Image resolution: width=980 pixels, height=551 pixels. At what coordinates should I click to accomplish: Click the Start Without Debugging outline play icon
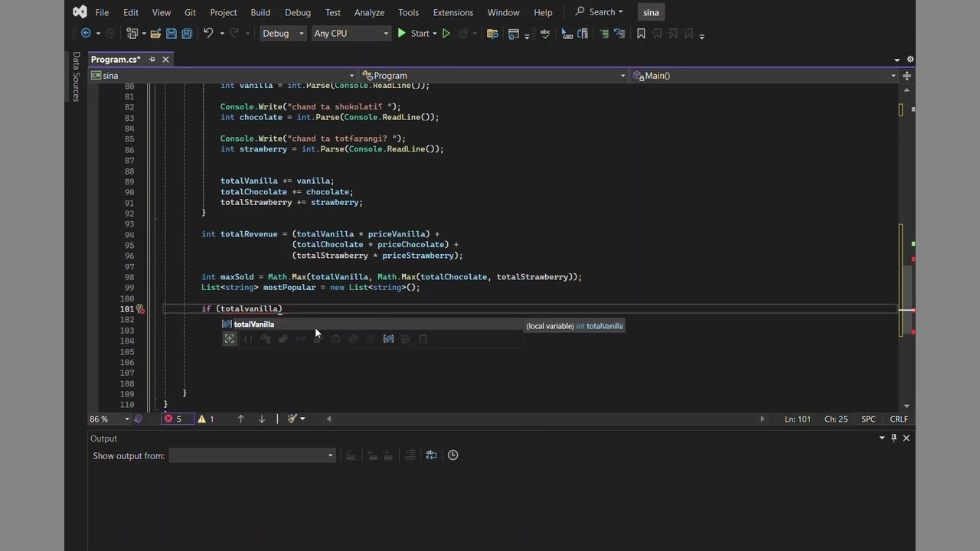click(x=446, y=34)
